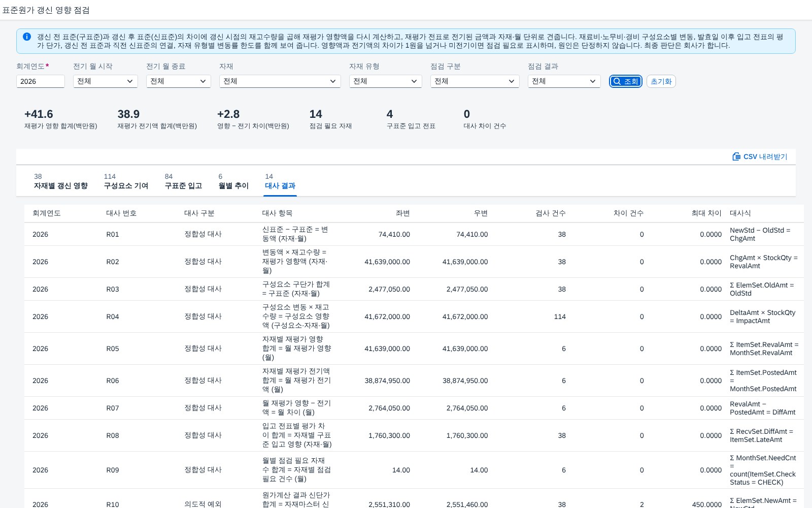Open the 전기 월 종료 dropdown
Screen dimensions: 812x508
coord(179,81)
